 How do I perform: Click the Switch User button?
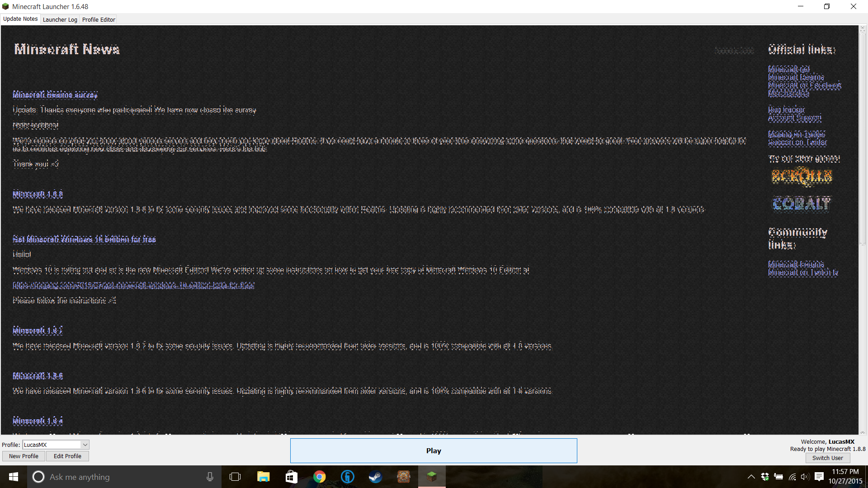[827, 458]
